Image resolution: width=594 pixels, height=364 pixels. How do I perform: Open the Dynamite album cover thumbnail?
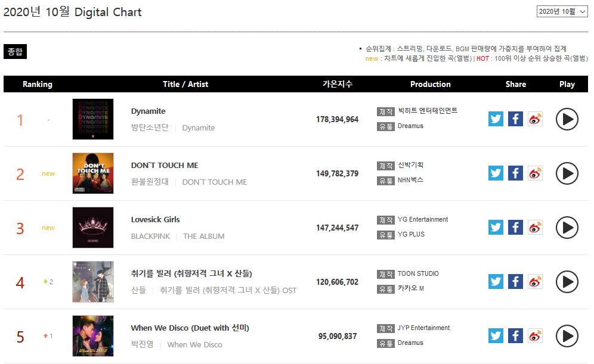coord(92,119)
